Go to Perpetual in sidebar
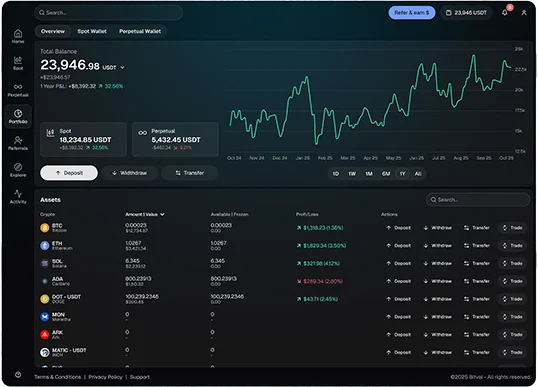This screenshot has width=538, height=387. (18, 90)
